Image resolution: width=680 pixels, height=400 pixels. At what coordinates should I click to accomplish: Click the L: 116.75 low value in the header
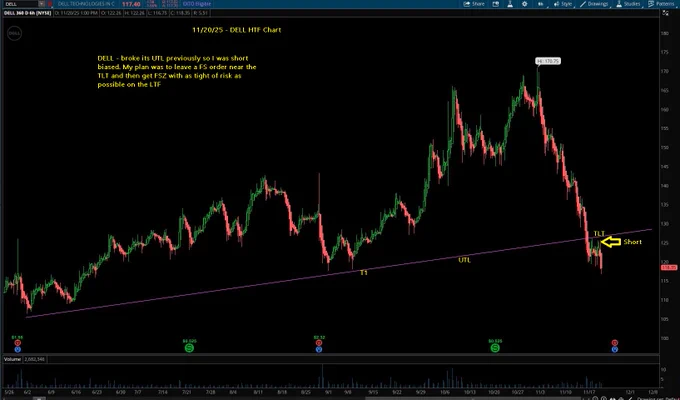point(157,13)
